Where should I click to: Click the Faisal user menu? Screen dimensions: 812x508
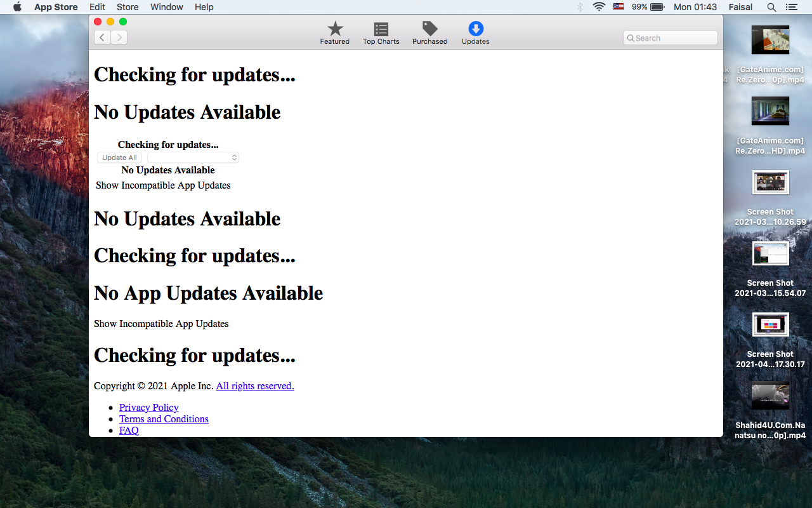click(740, 7)
